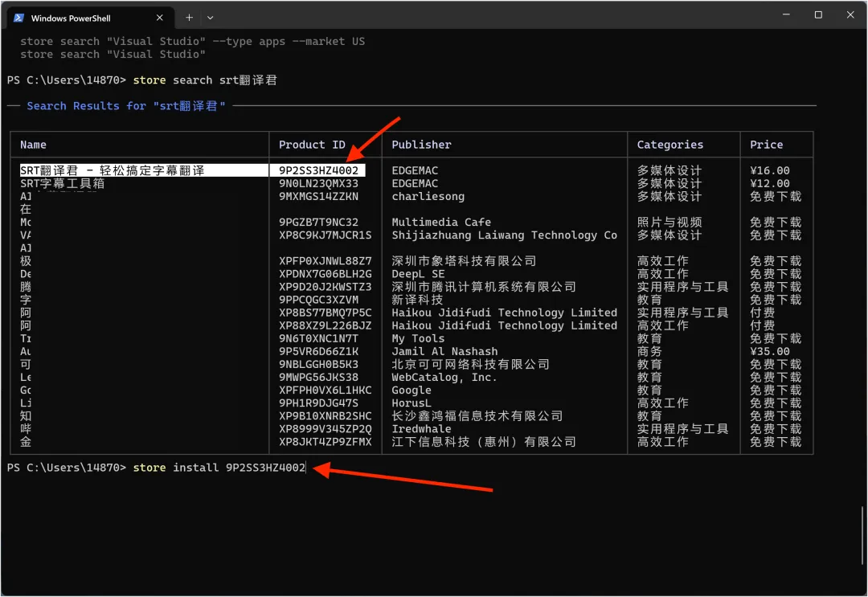Minimize the terminal window
Screen dimensions: 868x597
coord(786,14)
